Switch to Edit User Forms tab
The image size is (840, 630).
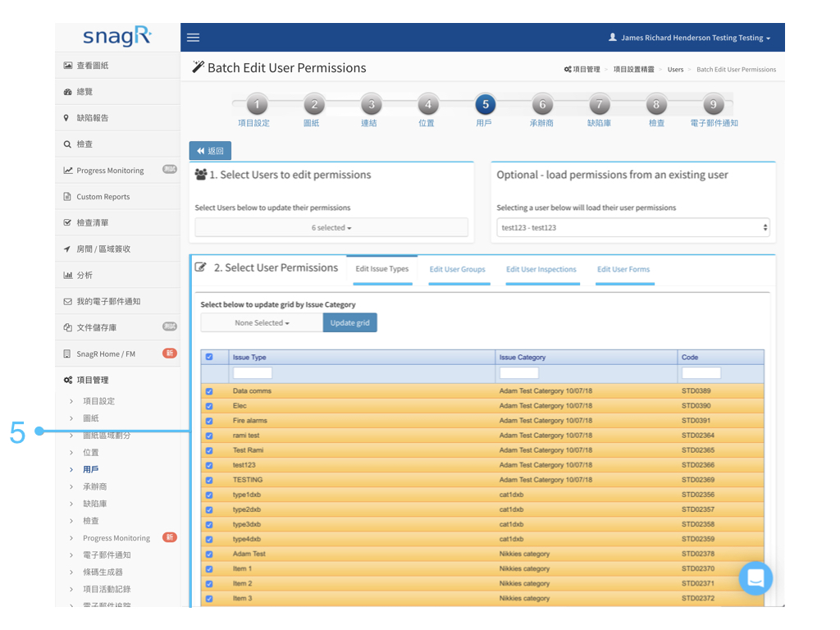click(623, 269)
